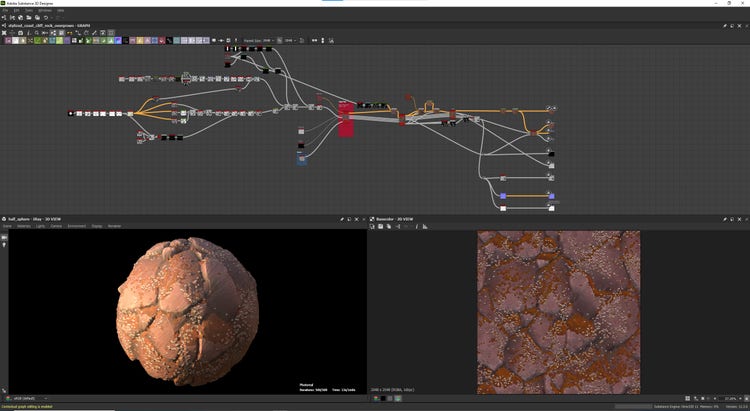The height and width of the screenshot is (411, 750).
Task: Click the pin icon of the 2D view panel
Action: [x=725, y=218]
